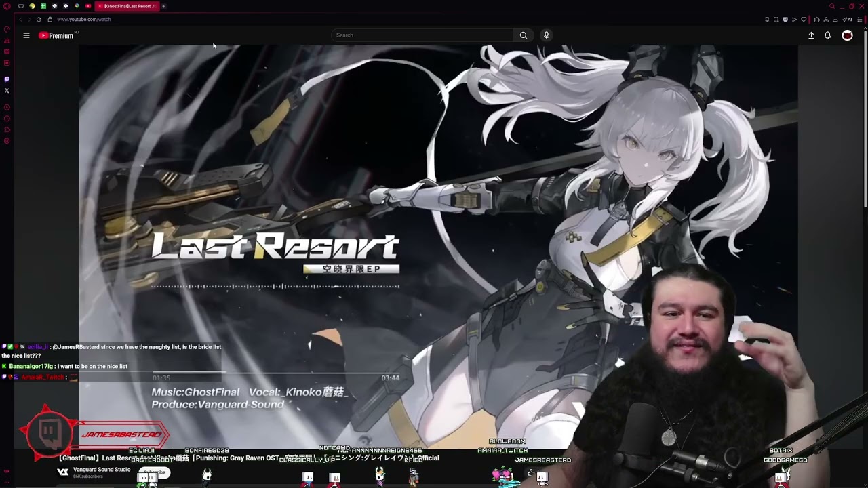
Task: Click the pinboard pin icon in the toolbar
Action: click(x=767, y=20)
